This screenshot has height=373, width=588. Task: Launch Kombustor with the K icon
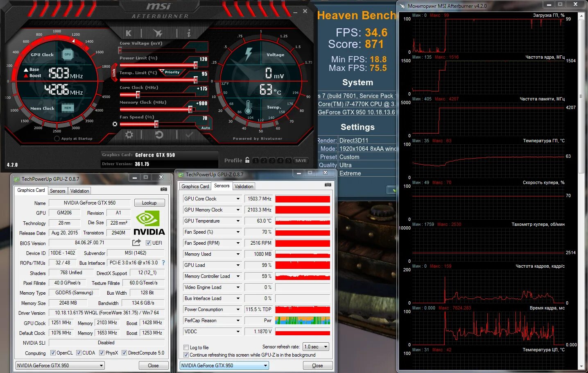coord(129,33)
